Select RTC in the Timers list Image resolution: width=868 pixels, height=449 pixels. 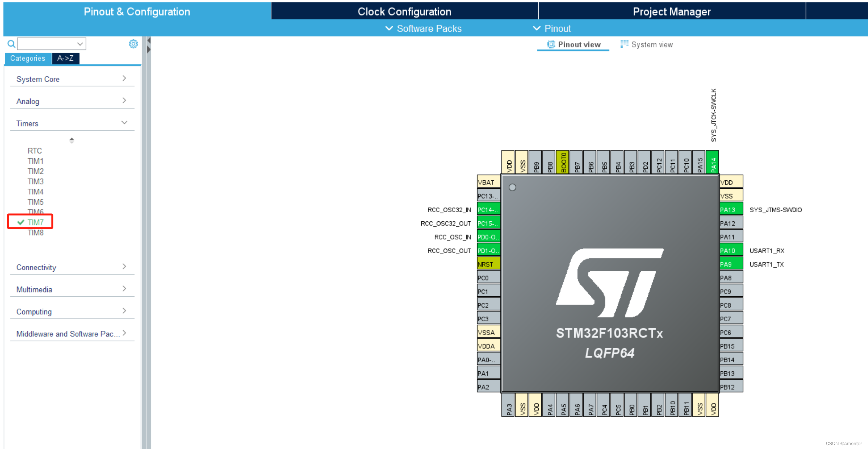coord(35,151)
